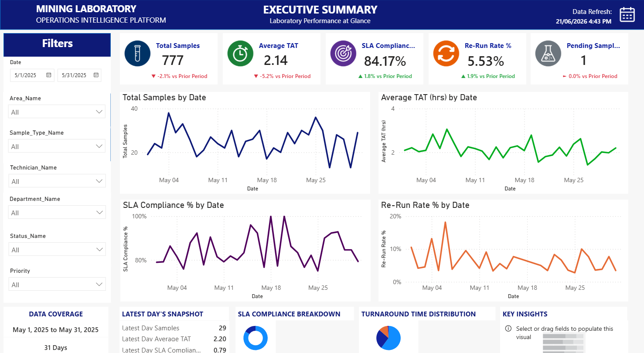Click the SLA COMPLIANCE BREAKDOWN heading

click(x=289, y=314)
